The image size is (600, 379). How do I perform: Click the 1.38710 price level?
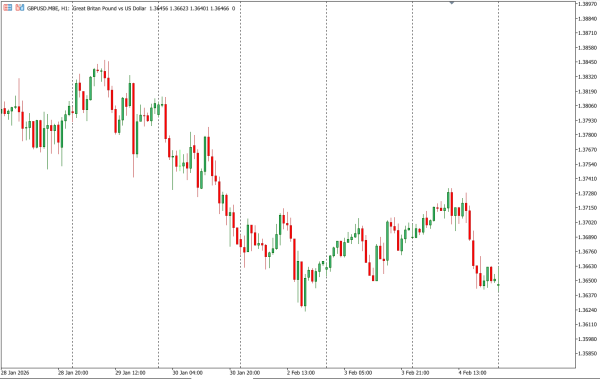588,33
